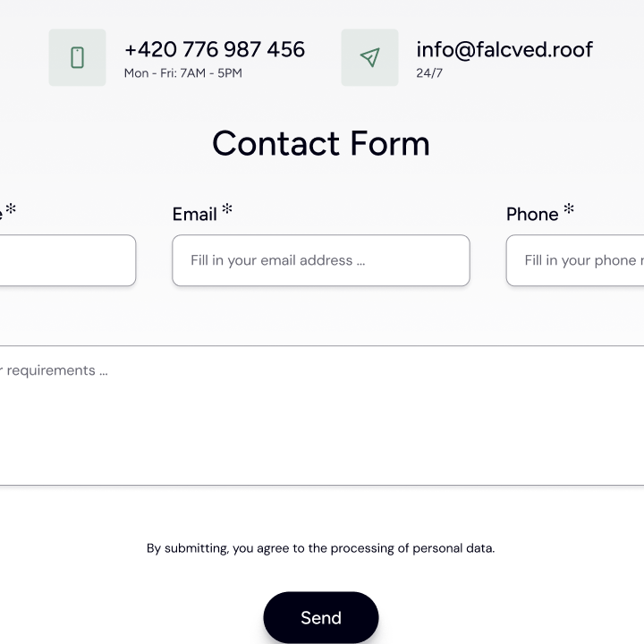
Task: Click the email address placeholder text
Action: [x=277, y=260]
